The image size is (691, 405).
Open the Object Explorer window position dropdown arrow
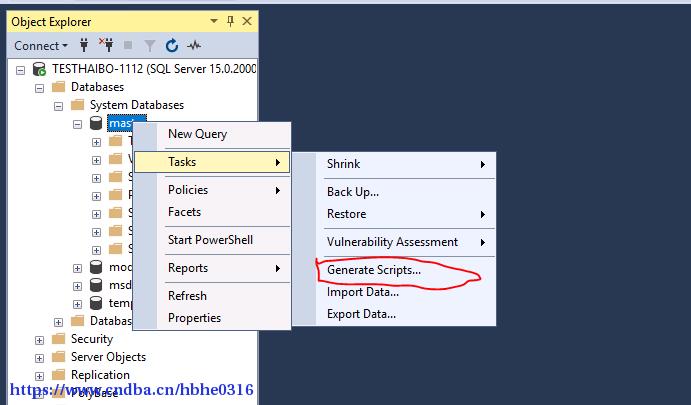click(214, 21)
